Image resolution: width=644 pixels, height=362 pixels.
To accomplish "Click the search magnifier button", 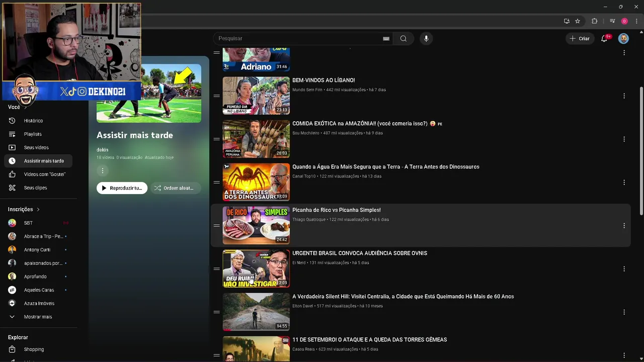I will pyautogui.click(x=404, y=39).
